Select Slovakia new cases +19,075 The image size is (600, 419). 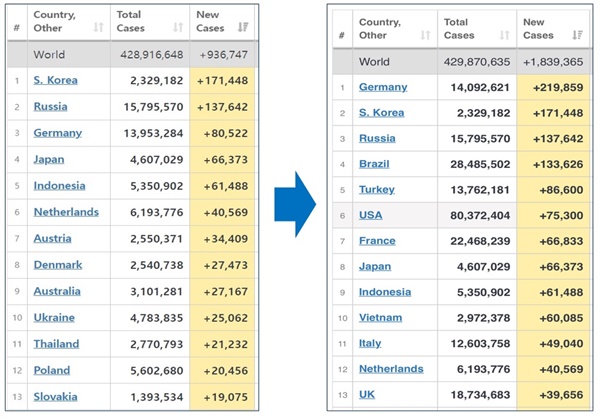tap(226, 398)
